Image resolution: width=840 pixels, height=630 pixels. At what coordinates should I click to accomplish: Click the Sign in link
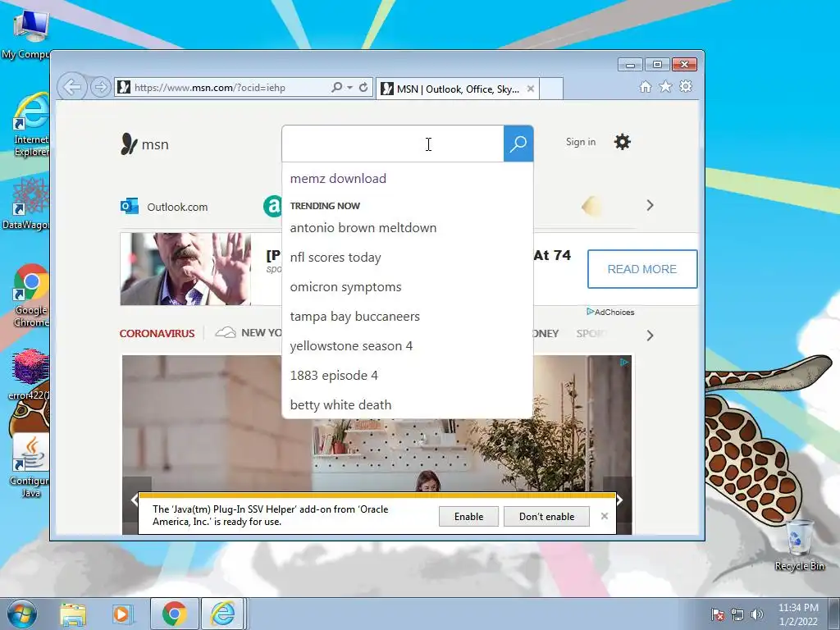[581, 142]
